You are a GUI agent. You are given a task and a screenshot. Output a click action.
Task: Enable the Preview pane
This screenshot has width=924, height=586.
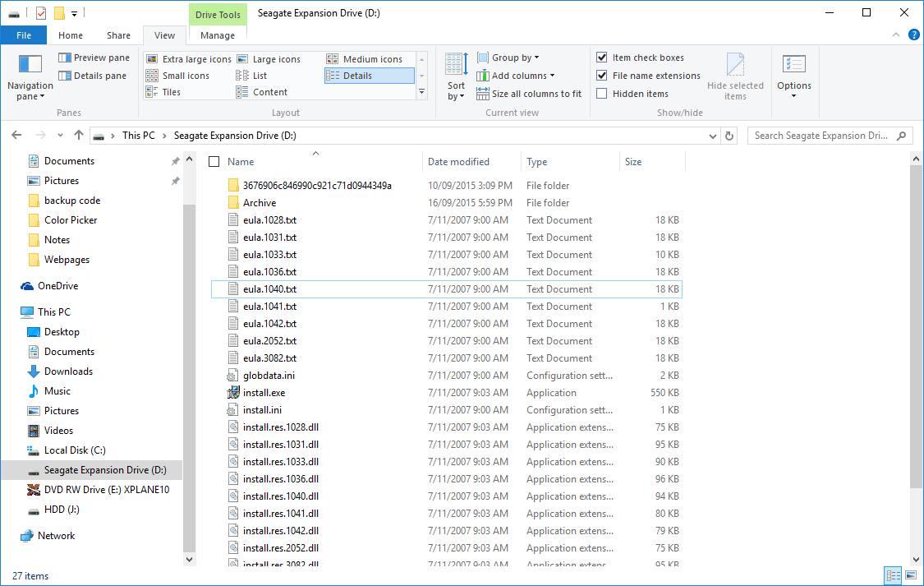[x=93, y=57]
